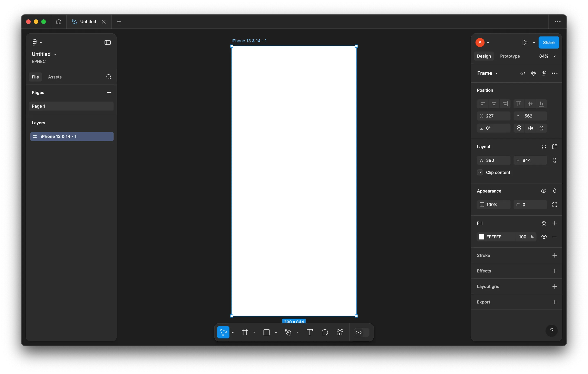
Task: Click the Rectangle shape tool
Action: point(266,332)
